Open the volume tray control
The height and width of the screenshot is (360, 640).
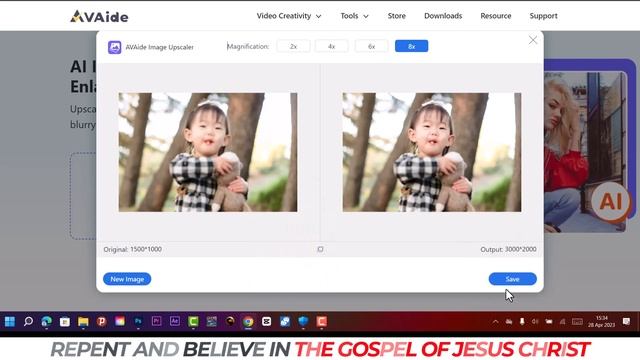pyautogui.click(x=535, y=322)
